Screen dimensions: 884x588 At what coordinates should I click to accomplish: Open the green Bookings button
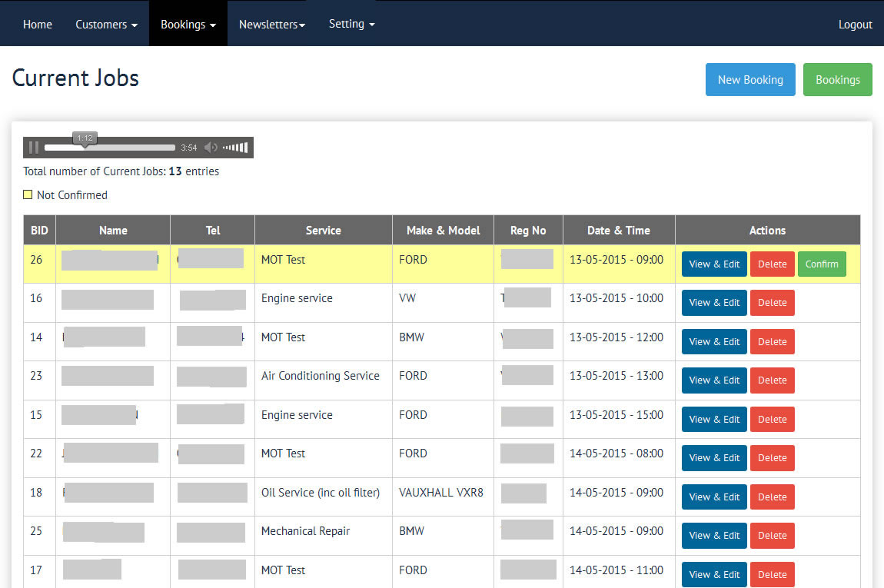[x=837, y=80]
